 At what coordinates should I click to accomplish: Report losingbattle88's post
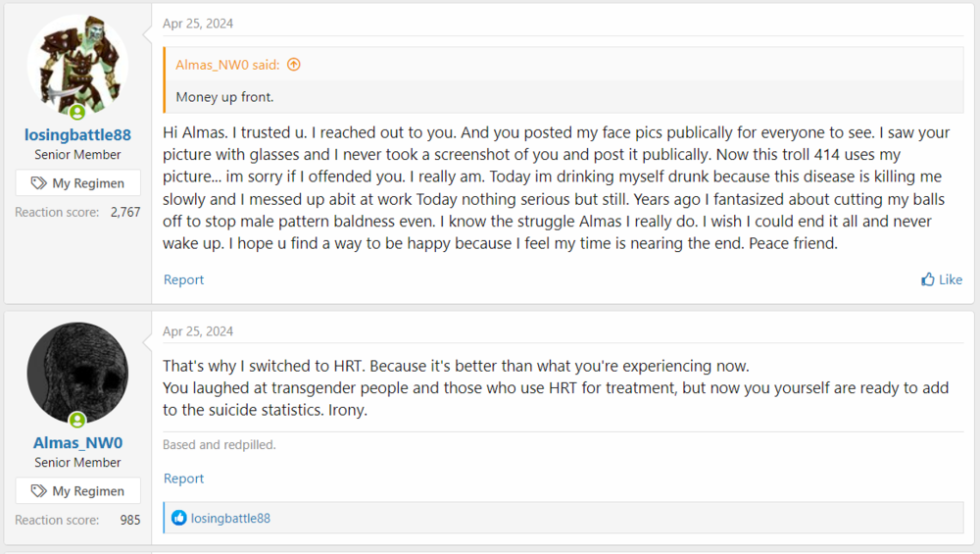(183, 279)
